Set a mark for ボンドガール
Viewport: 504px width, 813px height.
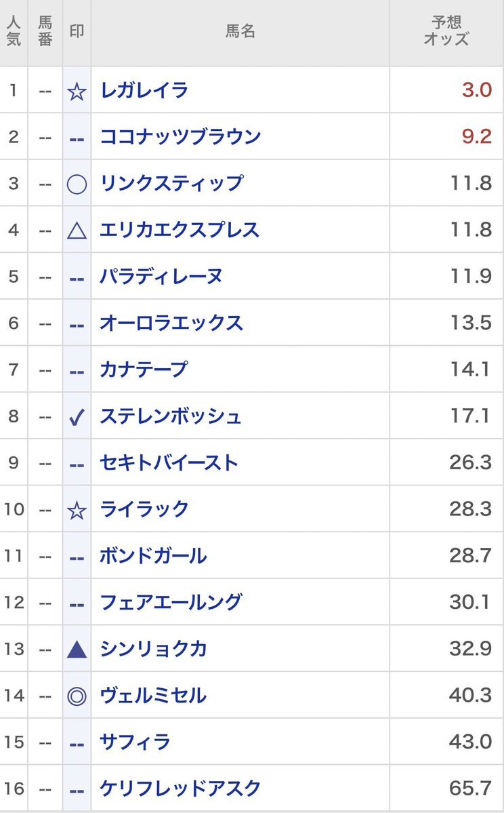point(77,557)
